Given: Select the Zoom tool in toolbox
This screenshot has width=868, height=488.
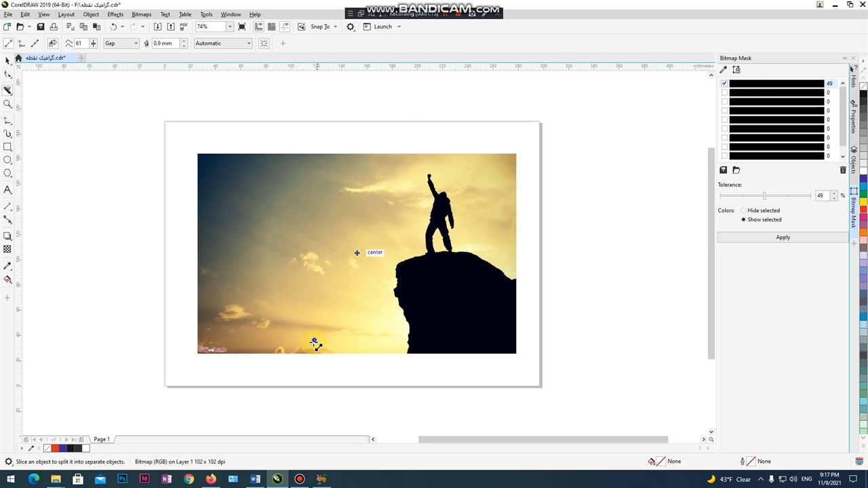Looking at the screenshot, I should (x=7, y=104).
